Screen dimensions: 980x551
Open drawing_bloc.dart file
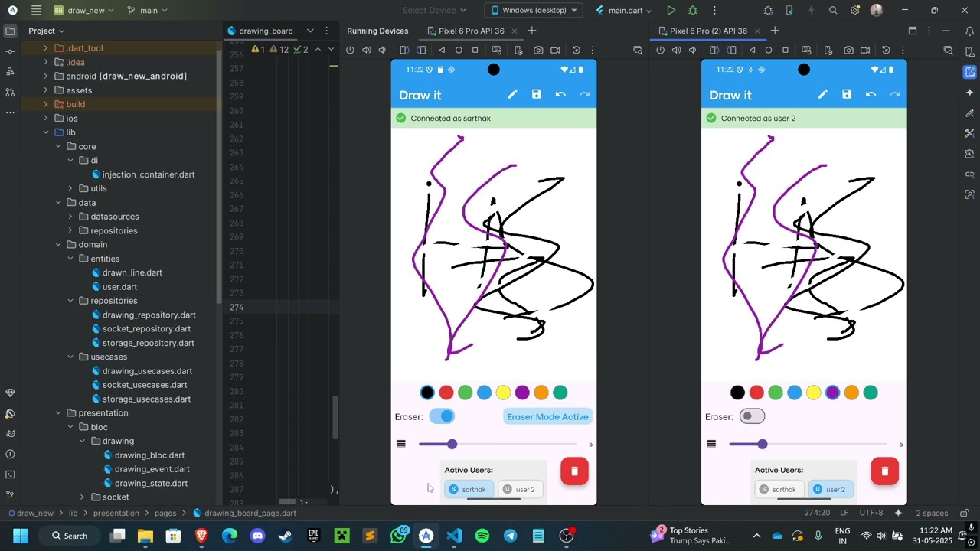point(149,455)
